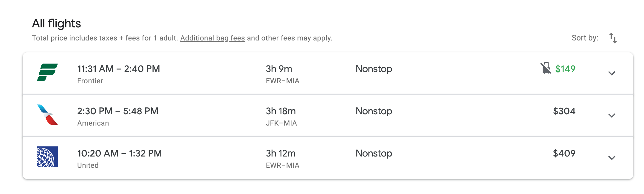
Task: Expand the American flight details chevron
Action: (x=612, y=115)
